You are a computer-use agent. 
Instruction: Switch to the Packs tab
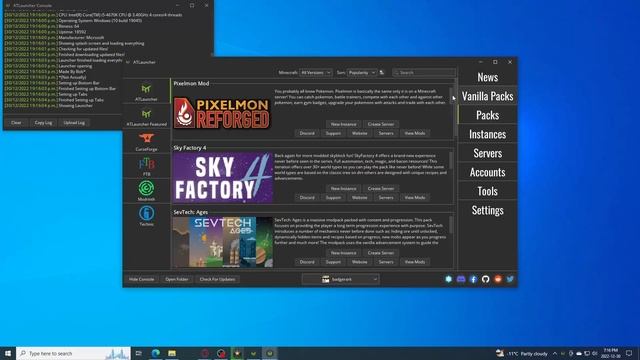coord(487,115)
